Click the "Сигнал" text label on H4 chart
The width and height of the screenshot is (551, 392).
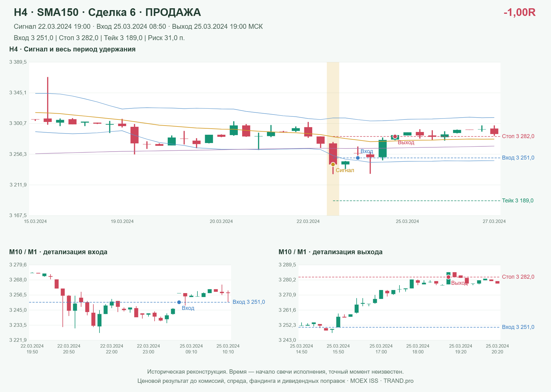pyautogui.click(x=345, y=170)
